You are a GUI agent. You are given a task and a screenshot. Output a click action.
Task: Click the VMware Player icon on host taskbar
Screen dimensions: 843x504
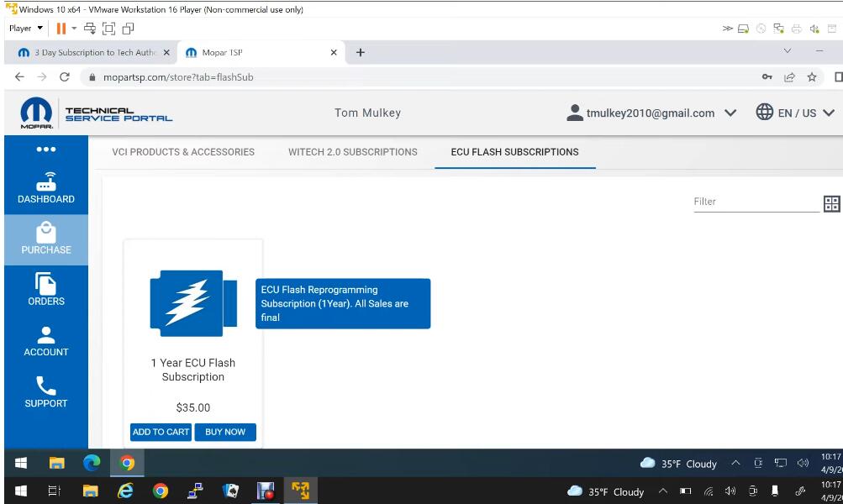pos(301,491)
